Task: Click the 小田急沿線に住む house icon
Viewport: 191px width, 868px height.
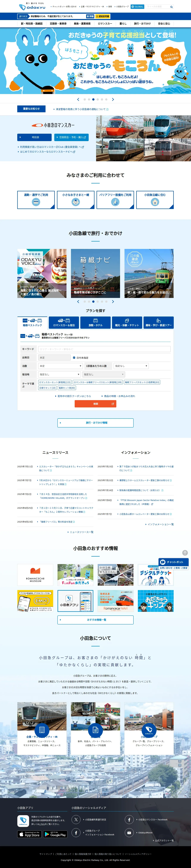Action: coord(155,202)
